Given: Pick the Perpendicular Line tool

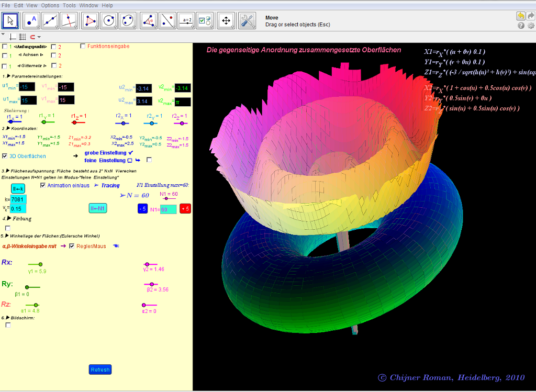Looking at the screenshot, I should [x=69, y=20].
